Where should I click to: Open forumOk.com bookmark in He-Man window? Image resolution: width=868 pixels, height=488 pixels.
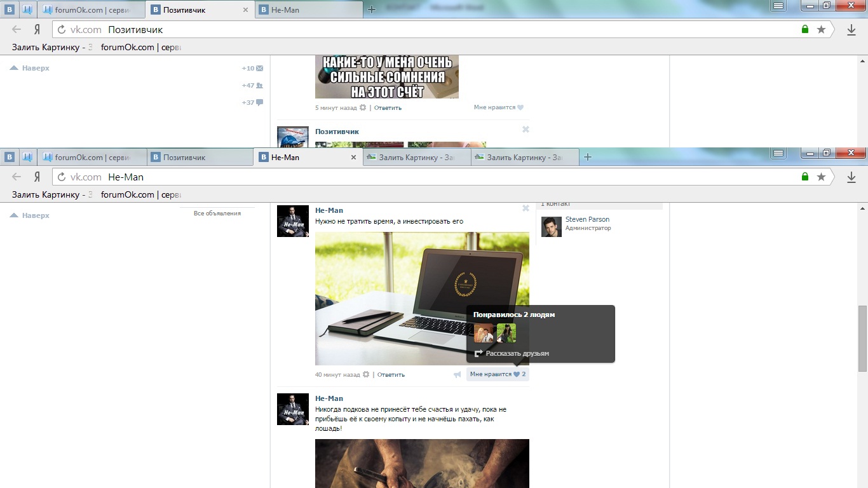141,194
